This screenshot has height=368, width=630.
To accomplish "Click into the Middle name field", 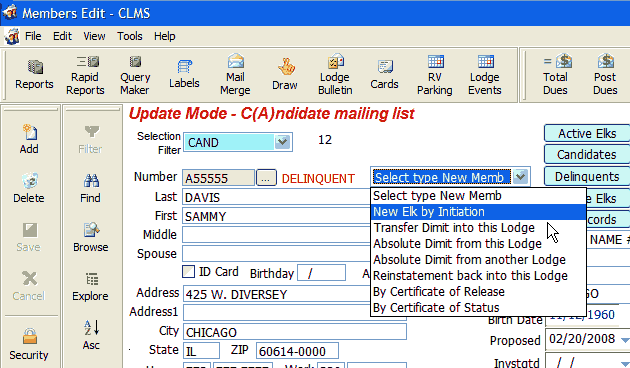I will point(276,235).
